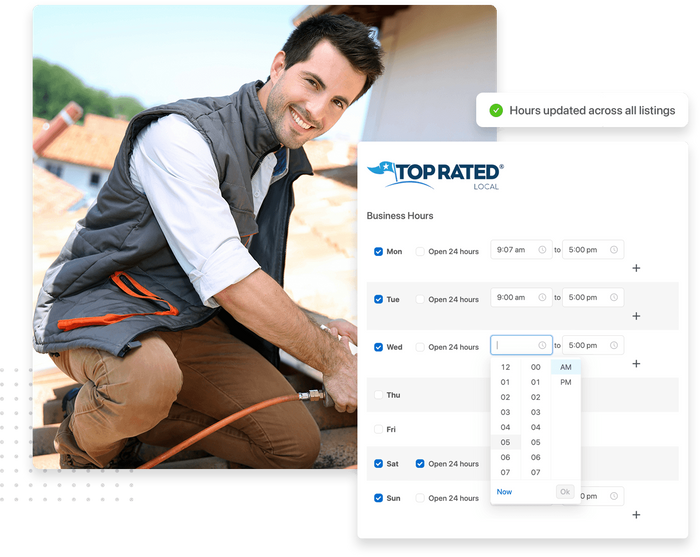700x557 pixels.
Task: Click Wednesday closing time field 5:00 pm
Action: [x=593, y=345]
